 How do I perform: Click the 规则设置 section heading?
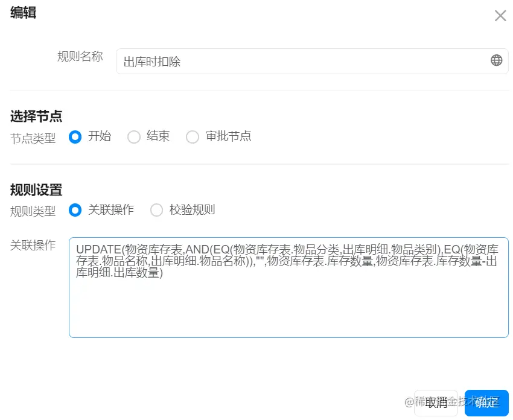point(36,189)
